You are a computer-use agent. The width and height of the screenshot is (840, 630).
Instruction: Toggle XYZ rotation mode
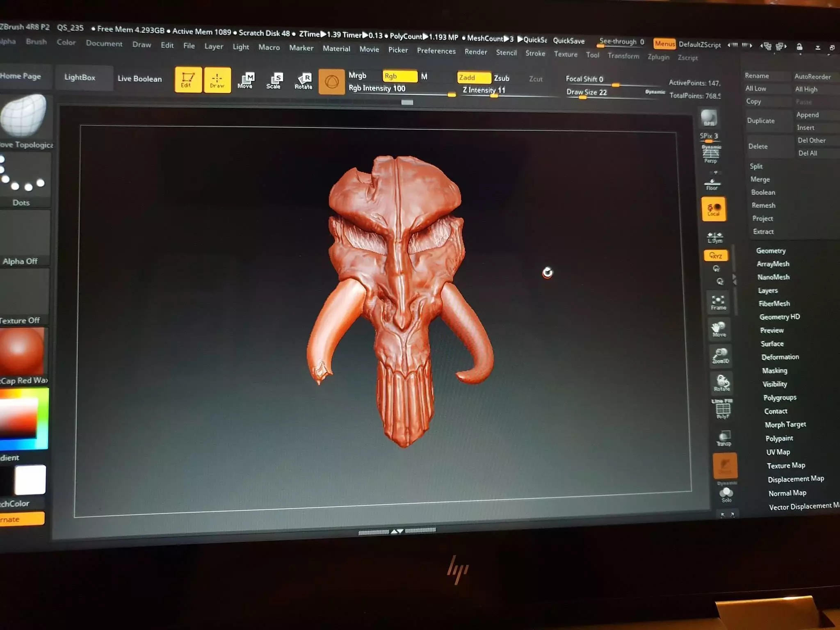[x=716, y=256]
